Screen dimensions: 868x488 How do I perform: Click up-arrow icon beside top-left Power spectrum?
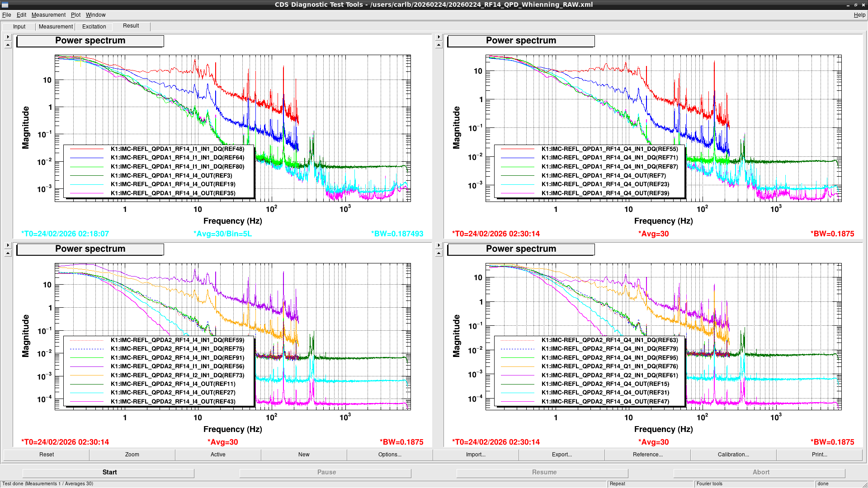click(x=8, y=45)
